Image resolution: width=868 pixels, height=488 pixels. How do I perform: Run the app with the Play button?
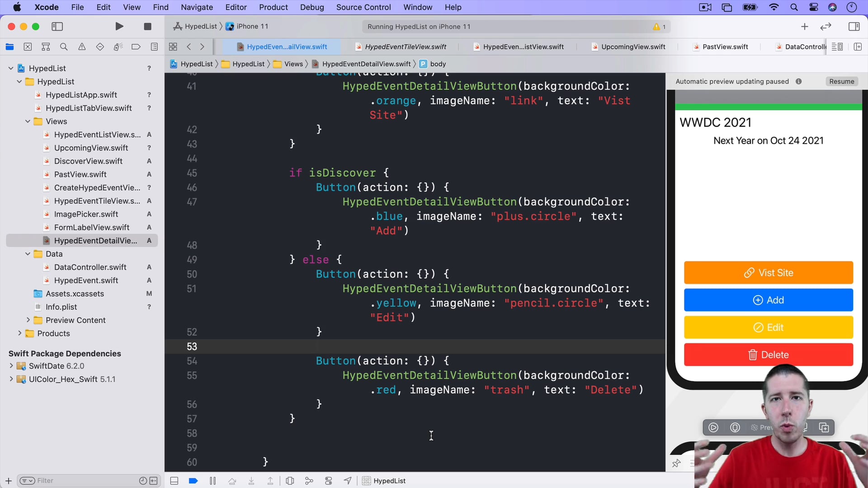tap(119, 27)
